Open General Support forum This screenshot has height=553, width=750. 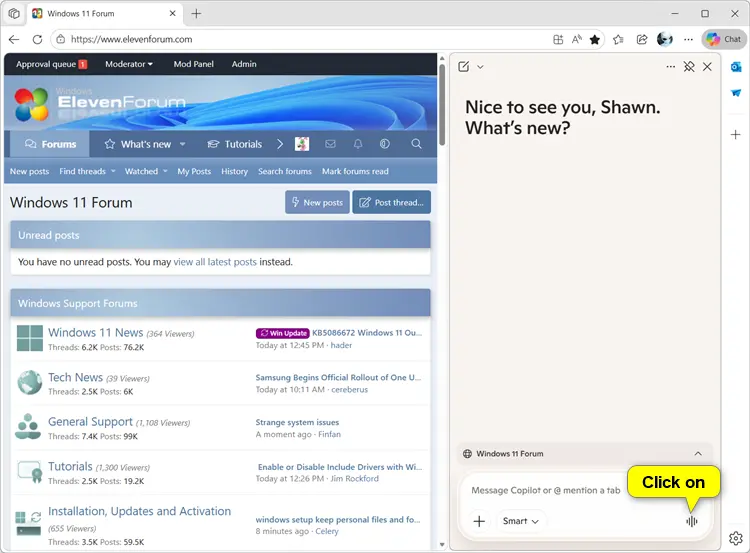(x=90, y=421)
